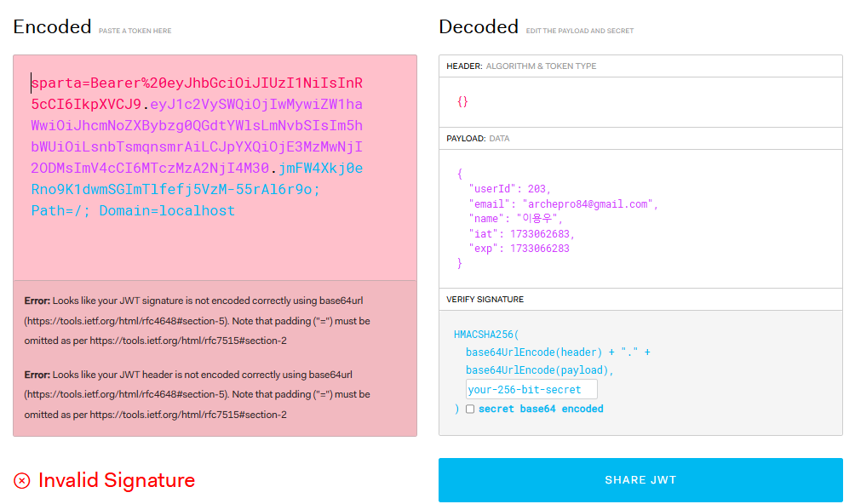Click the Edit the payload and secret hint
855x504 pixels.
coord(580,31)
